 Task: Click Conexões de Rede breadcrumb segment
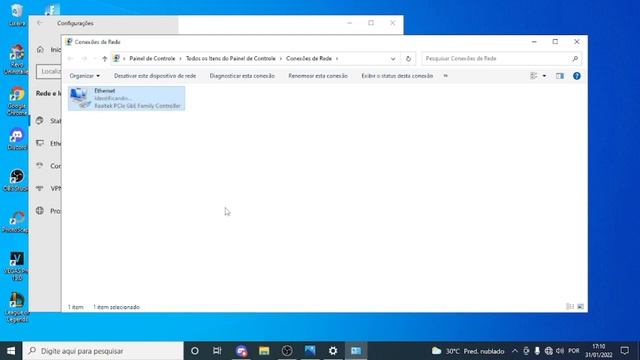coord(309,59)
